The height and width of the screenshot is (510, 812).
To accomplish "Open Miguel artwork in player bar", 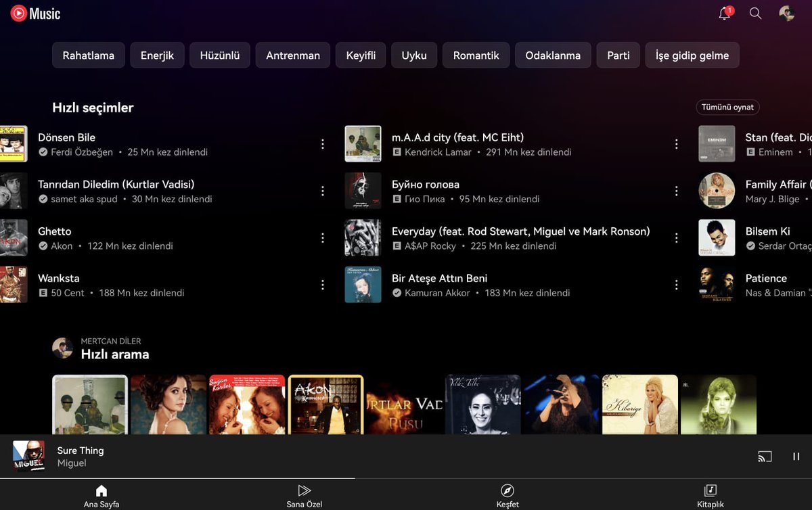I will coord(28,457).
